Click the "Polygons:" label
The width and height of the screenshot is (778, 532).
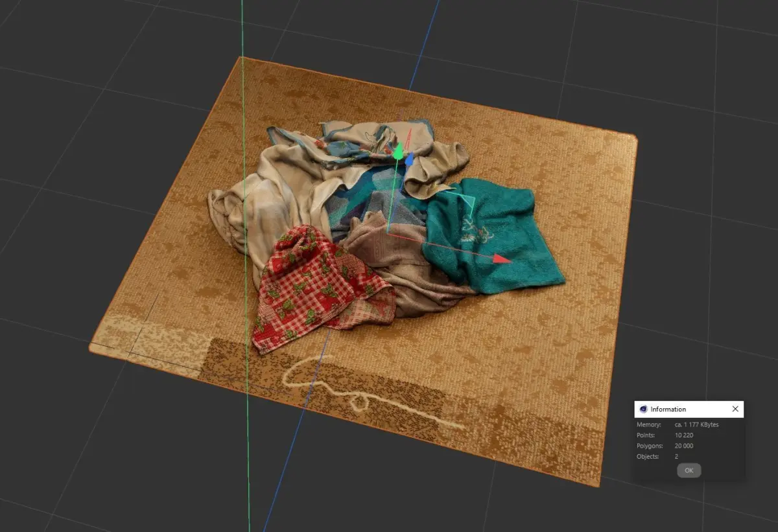point(650,446)
